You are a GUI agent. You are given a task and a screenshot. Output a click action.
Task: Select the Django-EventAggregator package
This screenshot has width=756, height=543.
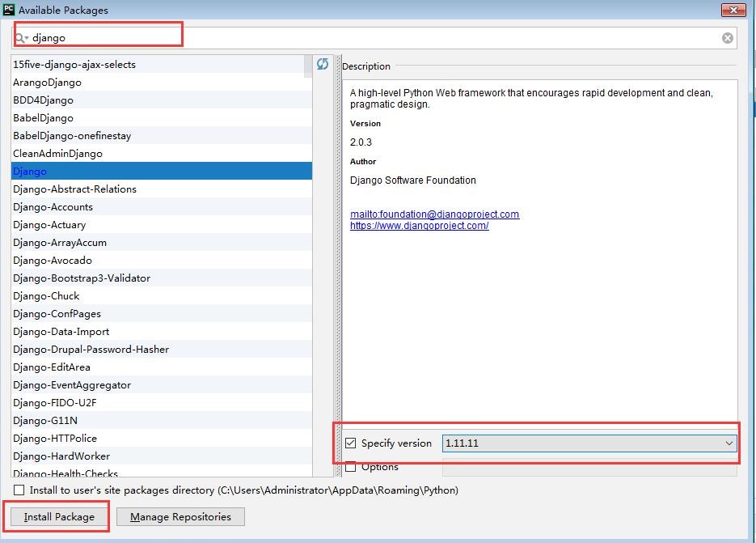coord(162,385)
